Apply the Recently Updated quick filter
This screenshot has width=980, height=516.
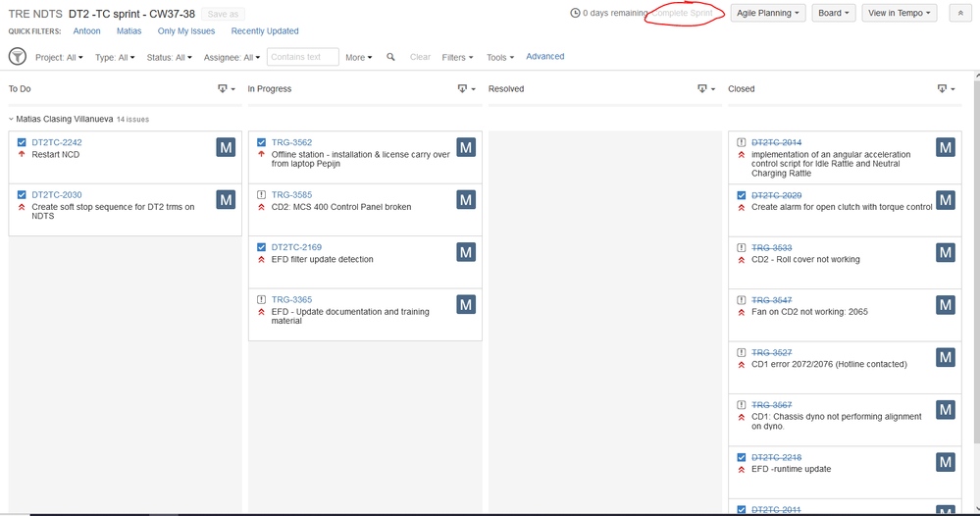coord(265,31)
